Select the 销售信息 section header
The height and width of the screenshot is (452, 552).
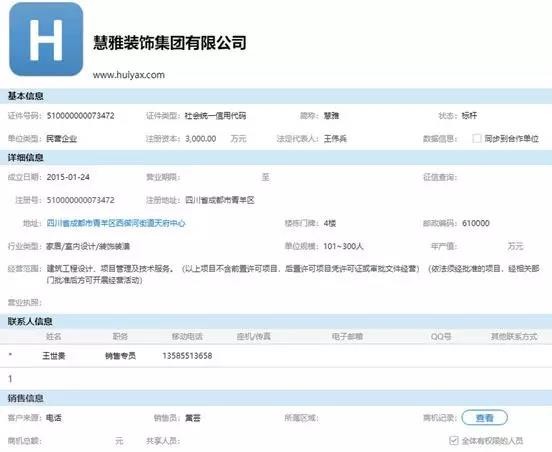tap(26, 398)
